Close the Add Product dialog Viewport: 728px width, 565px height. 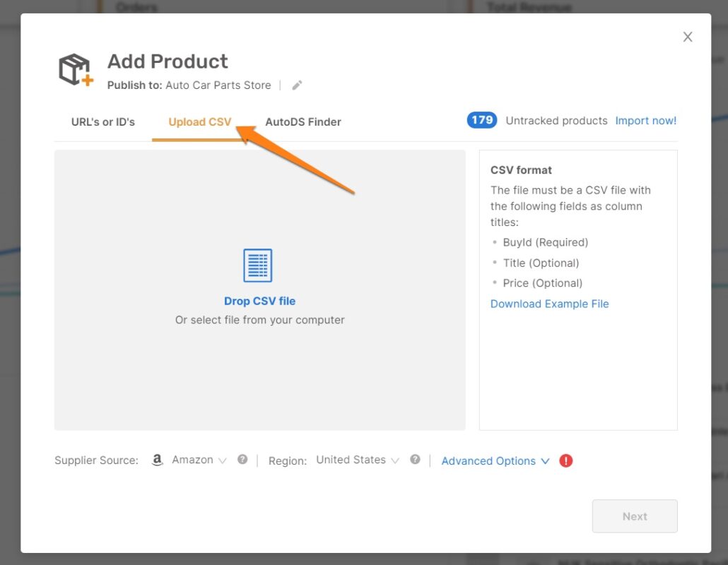pyautogui.click(x=687, y=37)
